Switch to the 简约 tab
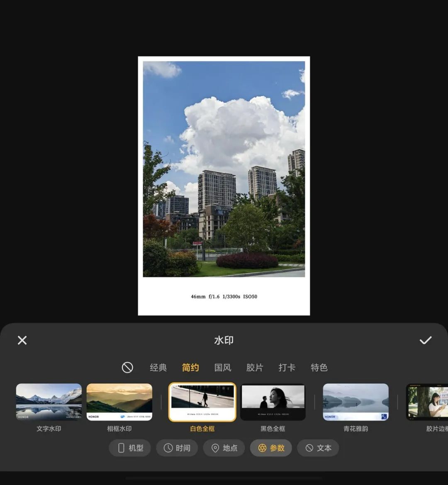Screen dimensions: 448x485 point(190,367)
